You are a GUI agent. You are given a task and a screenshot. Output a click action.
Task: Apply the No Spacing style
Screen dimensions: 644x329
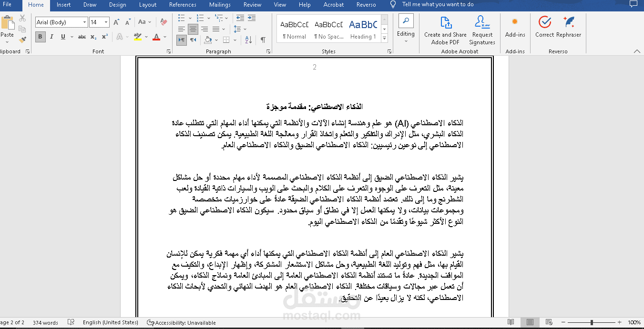click(x=328, y=30)
